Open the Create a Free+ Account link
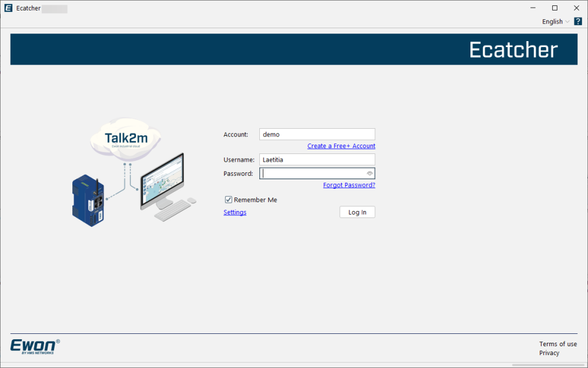Image resolution: width=588 pixels, height=368 pixels. [341, 146]
